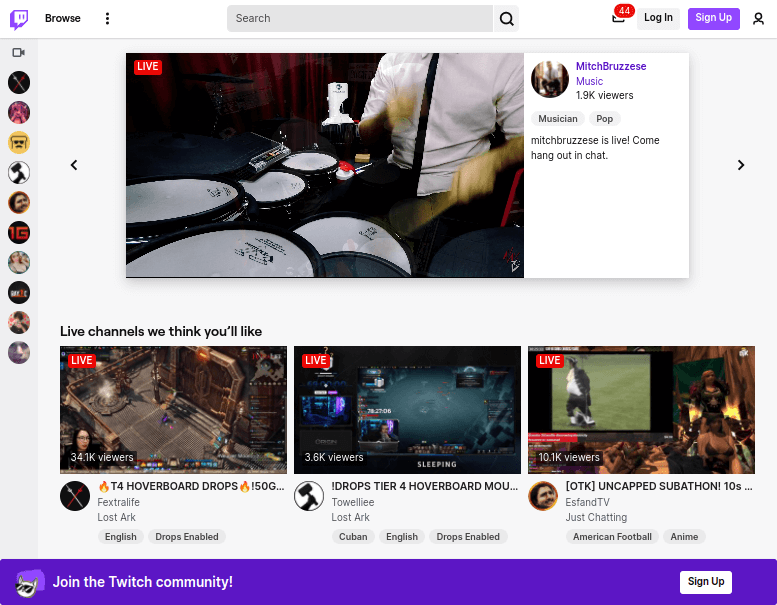Select Drops Enabled tag under Fextralife
Viewport: 777px width, 605px height.
coord(187,537)
